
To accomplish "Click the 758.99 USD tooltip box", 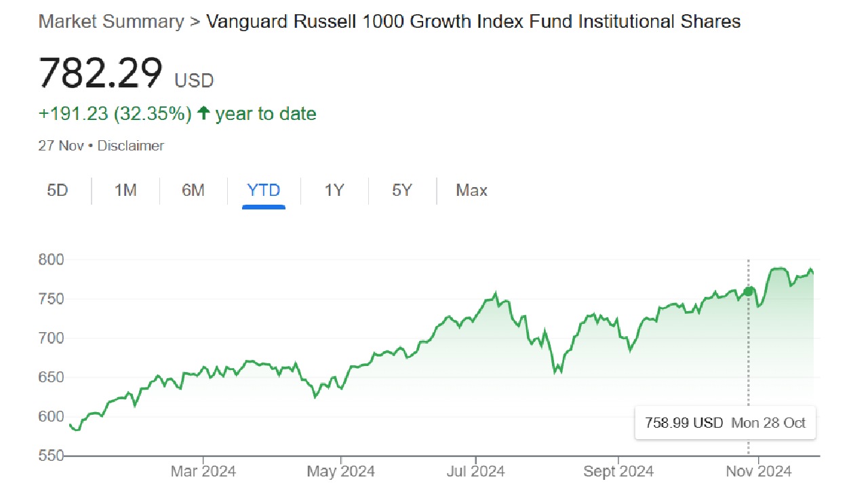I will [725, 423].
